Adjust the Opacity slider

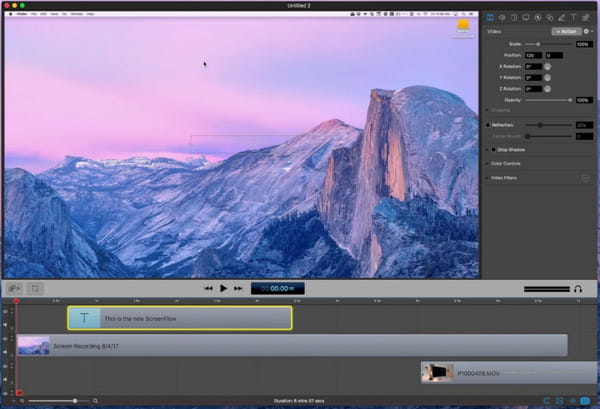click(549, 100)
